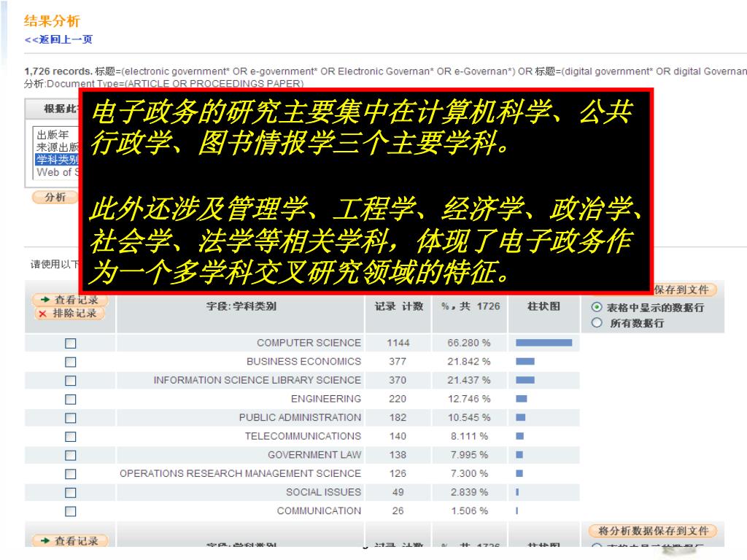The height and width of the screenshot is (560, 747).
Task: Click 排除记录 button
Action: coord(69,314)
